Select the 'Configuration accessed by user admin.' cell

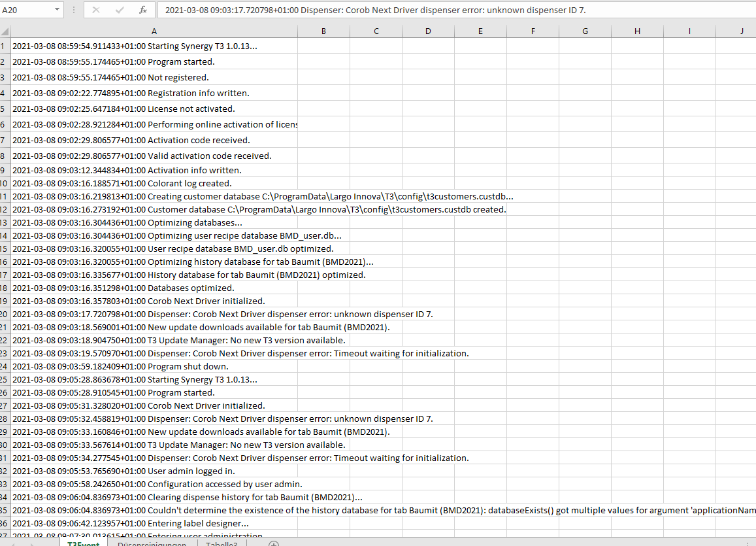(x=154, y=484)
